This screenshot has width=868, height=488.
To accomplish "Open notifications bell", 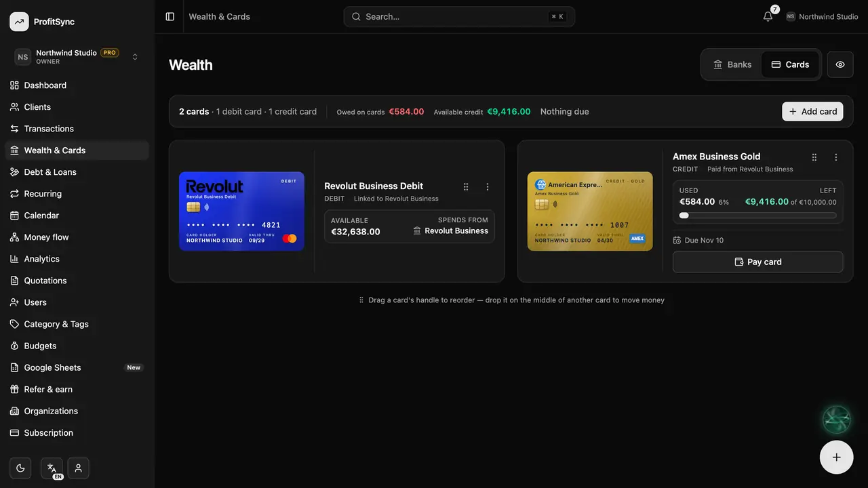I will [768, 16].
